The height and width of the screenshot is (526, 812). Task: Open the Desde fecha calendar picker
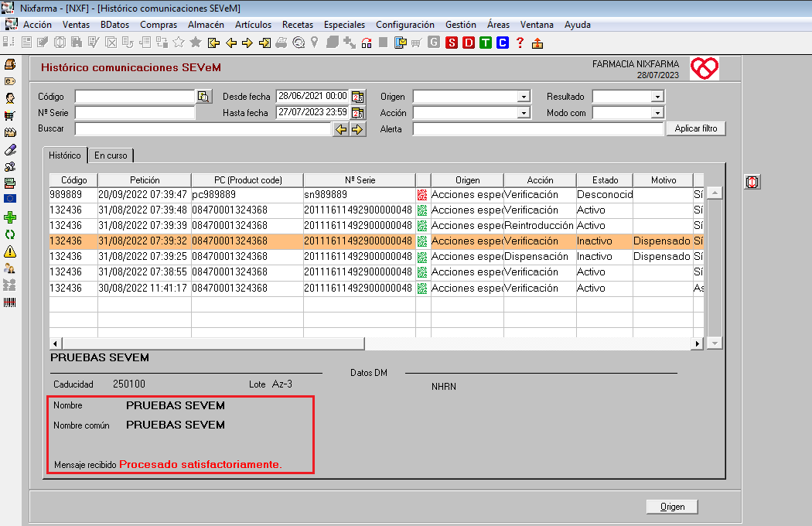click(358, 97)
